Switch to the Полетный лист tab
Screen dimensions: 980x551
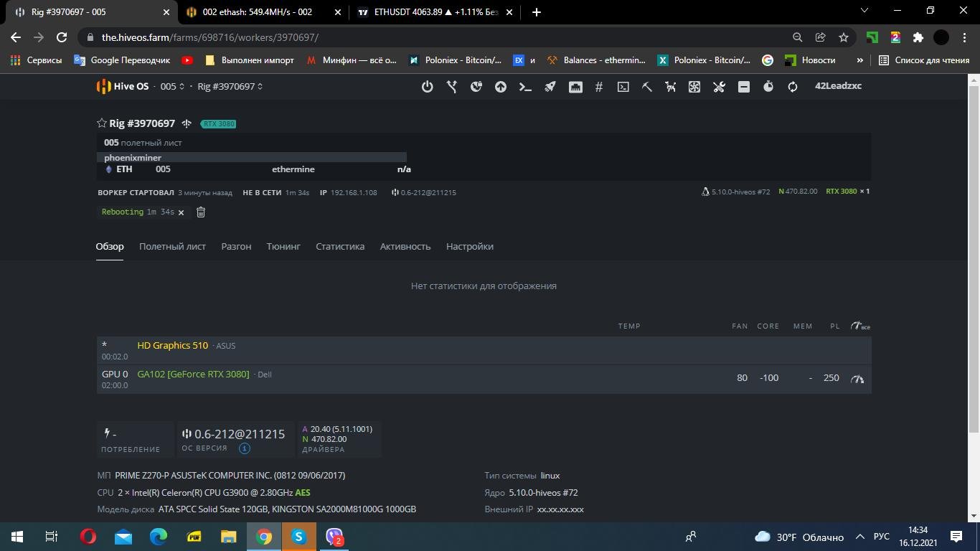(172, 246)
